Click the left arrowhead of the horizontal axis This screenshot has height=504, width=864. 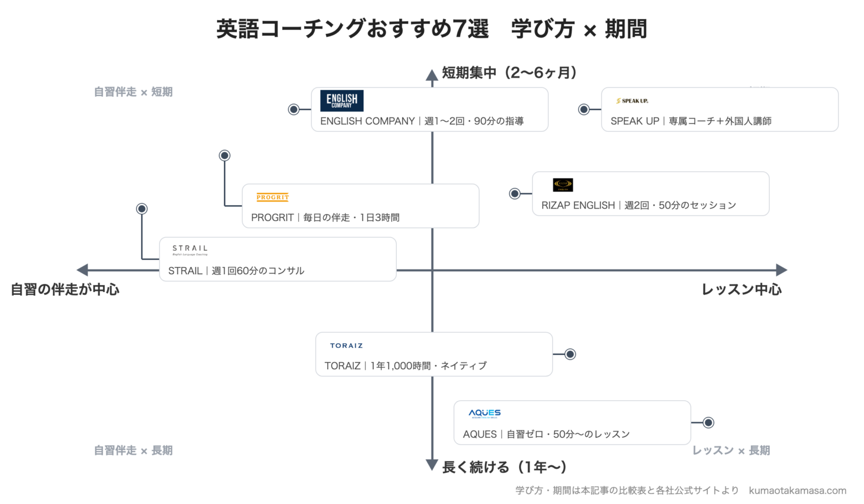tap(82, 270)
